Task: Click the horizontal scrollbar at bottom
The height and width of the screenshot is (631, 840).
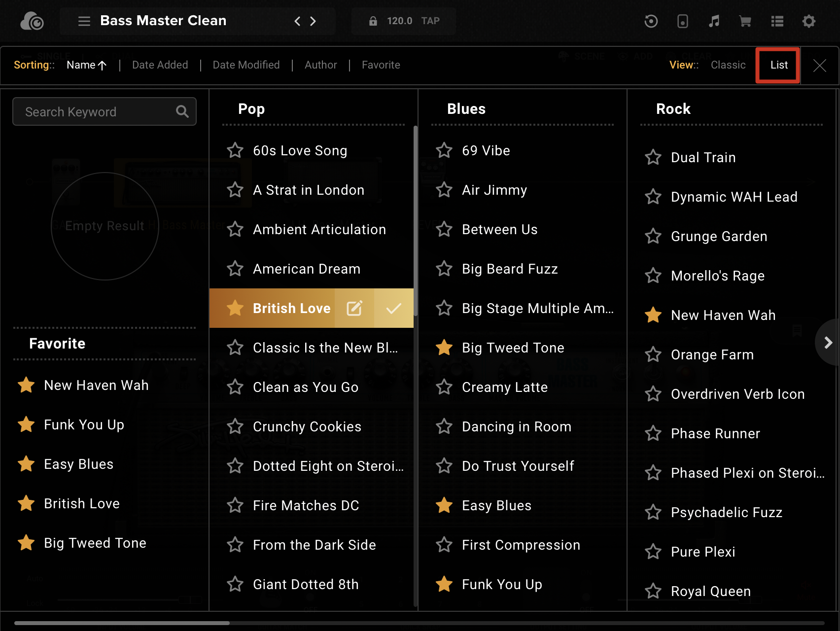Action: coord(122,623)
